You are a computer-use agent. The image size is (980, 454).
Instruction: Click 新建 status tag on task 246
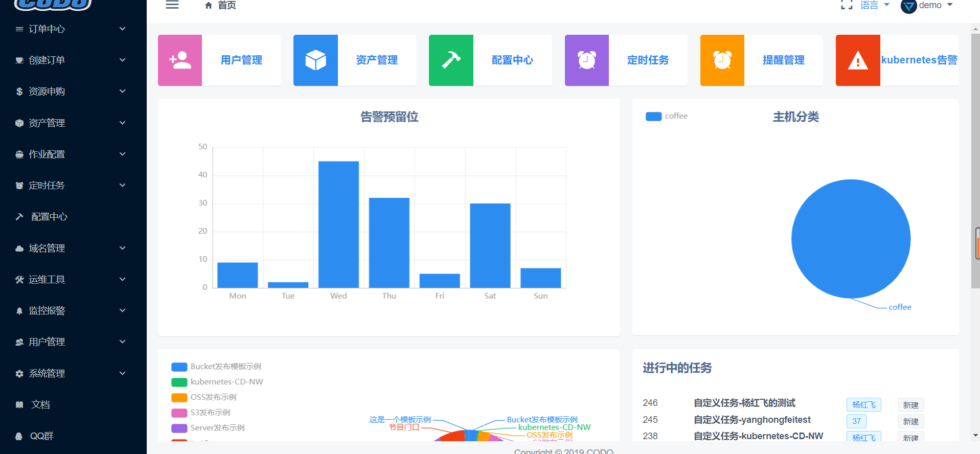(x=910, y=405)
